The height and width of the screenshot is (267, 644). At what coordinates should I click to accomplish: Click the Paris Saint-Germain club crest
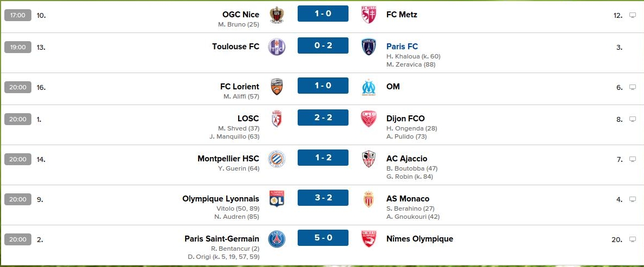pyautogui.click(x=277, y=239)
